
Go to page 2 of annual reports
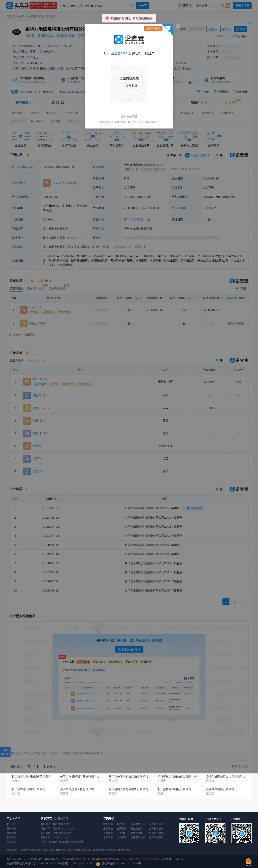pyautogui.click(x=235, y=602)
